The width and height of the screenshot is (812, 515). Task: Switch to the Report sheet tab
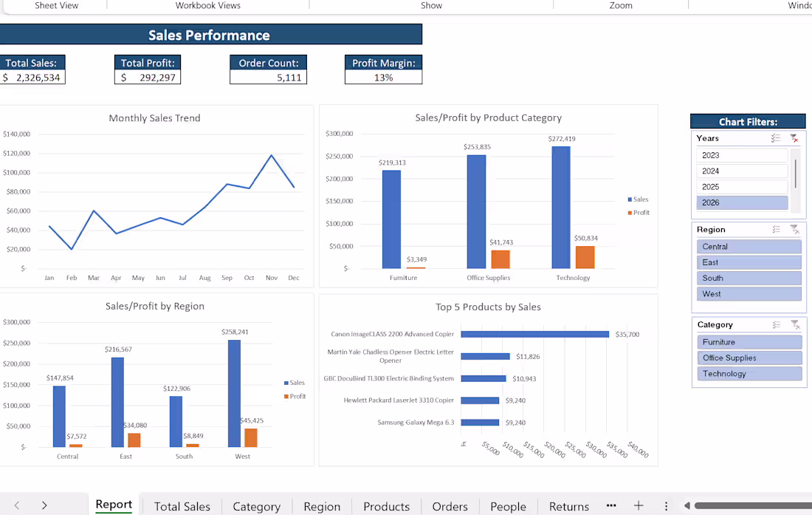point(114,505)
